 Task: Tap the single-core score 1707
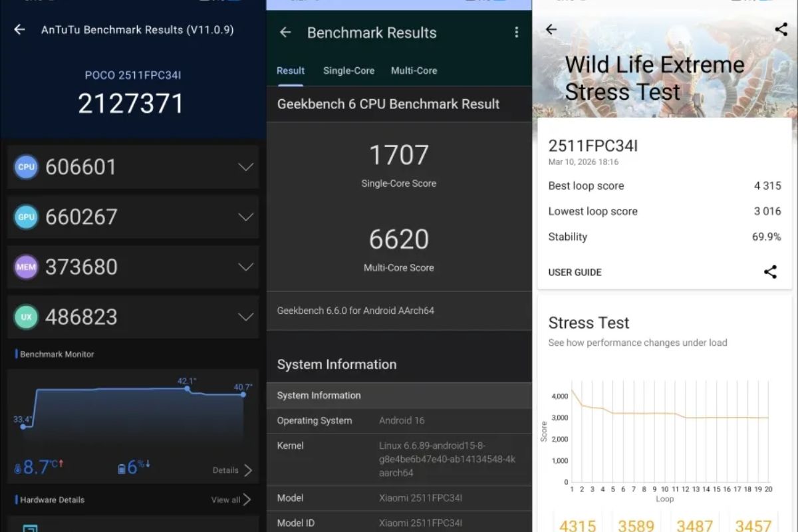[x=399, y=156]
